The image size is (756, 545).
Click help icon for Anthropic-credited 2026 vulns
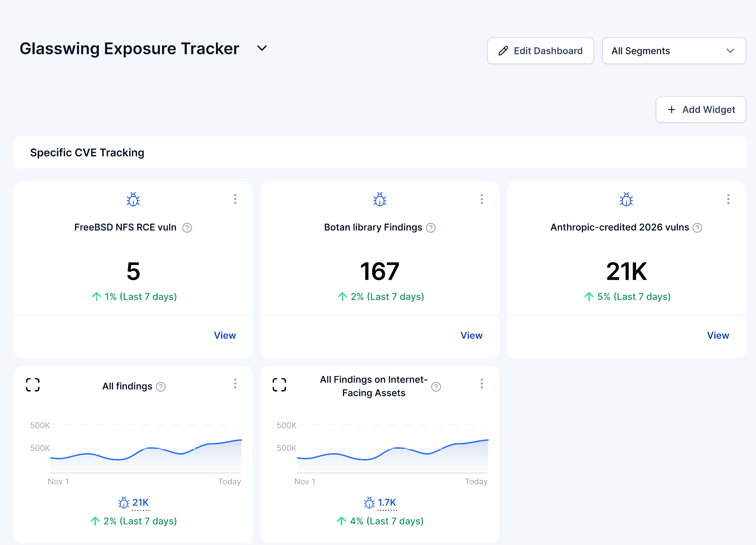pyautogui.click(x=697, y=228)
